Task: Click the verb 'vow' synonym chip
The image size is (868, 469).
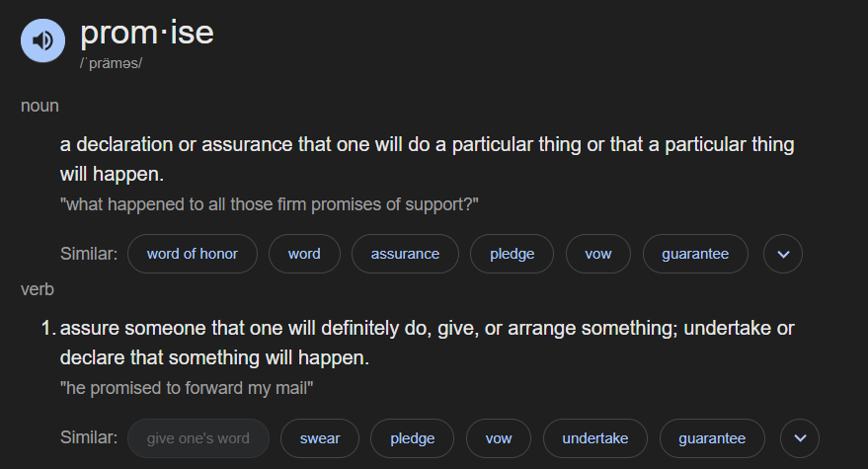Action: click(x=499, y=438)
